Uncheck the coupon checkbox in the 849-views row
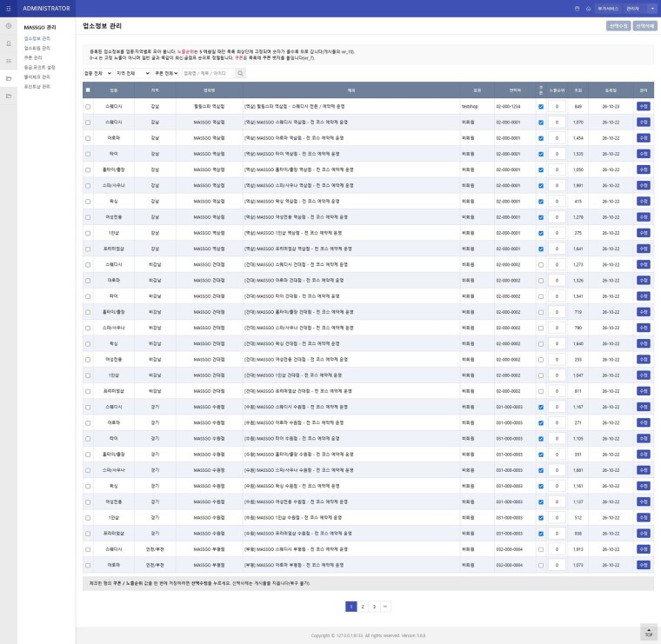The image size is (661, 644). pyautogui.click(x=541, y=107)
